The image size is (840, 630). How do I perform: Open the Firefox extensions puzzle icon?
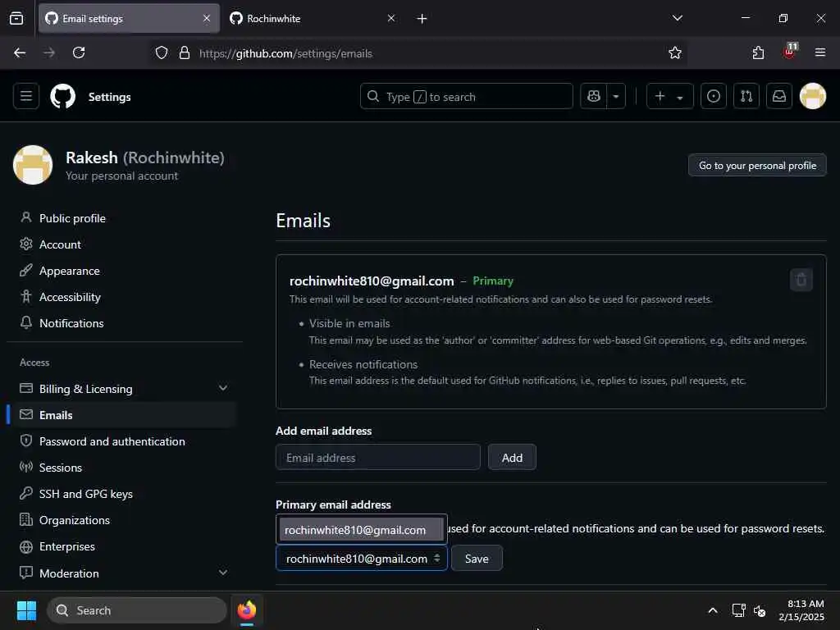click(x=758, y=52)
